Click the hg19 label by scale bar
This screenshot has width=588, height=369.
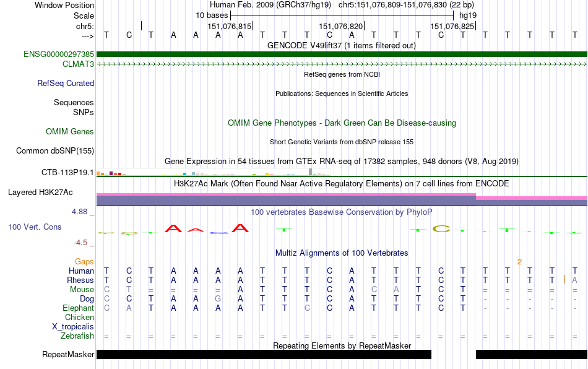[468, 15]
